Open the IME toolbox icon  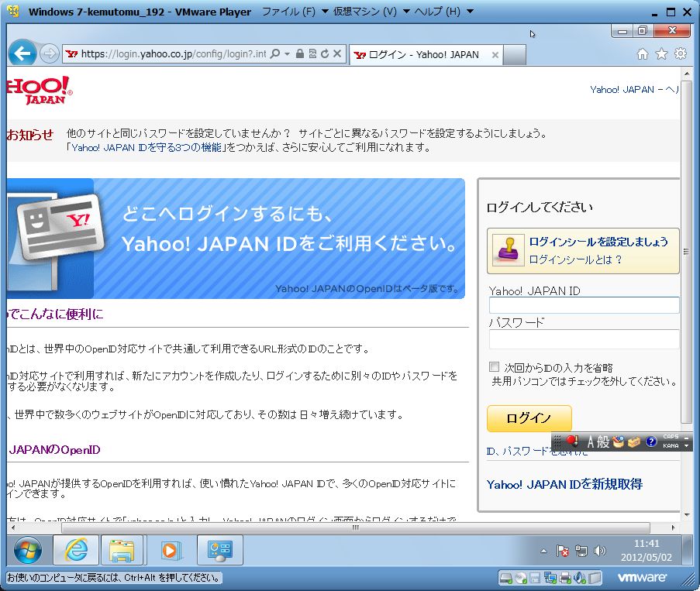(634, 442)
